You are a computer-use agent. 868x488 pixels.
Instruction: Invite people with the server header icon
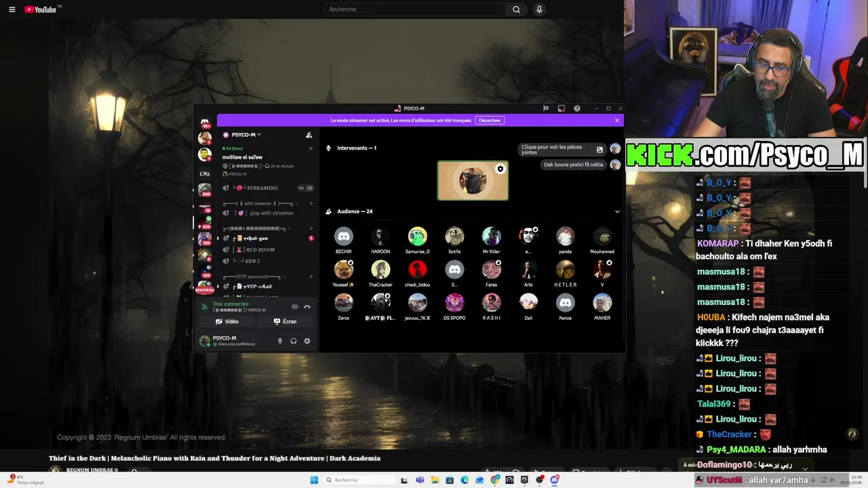[x=309, y=135]
